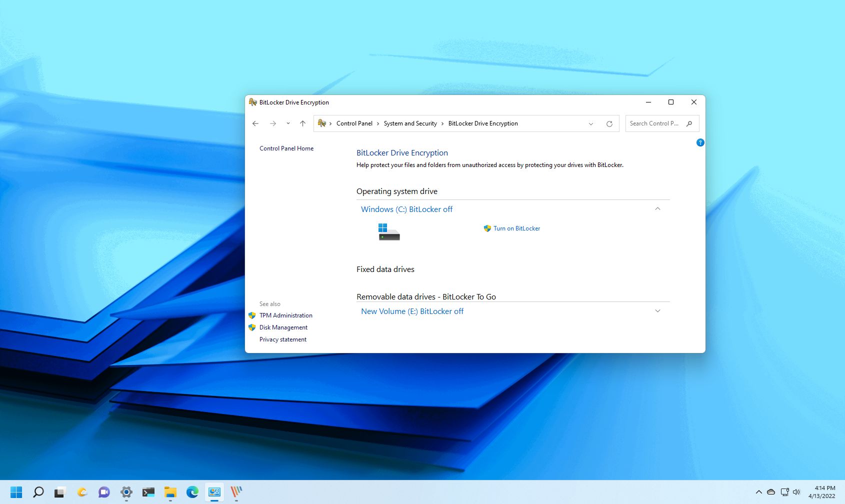Open Privacy statement link
This screenshot has height=504, width=845.
(283, 339)
